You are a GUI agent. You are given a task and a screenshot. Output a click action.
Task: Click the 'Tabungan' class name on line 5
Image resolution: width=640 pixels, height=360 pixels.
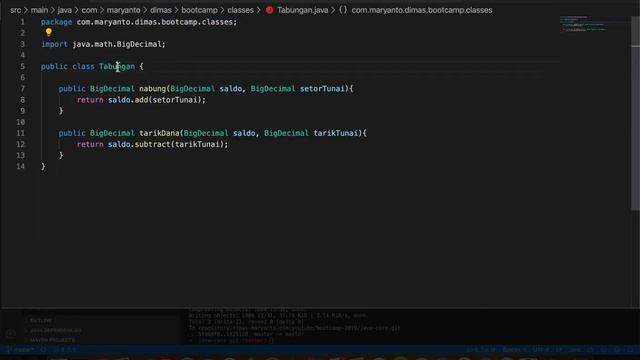(x=117, y=67)
